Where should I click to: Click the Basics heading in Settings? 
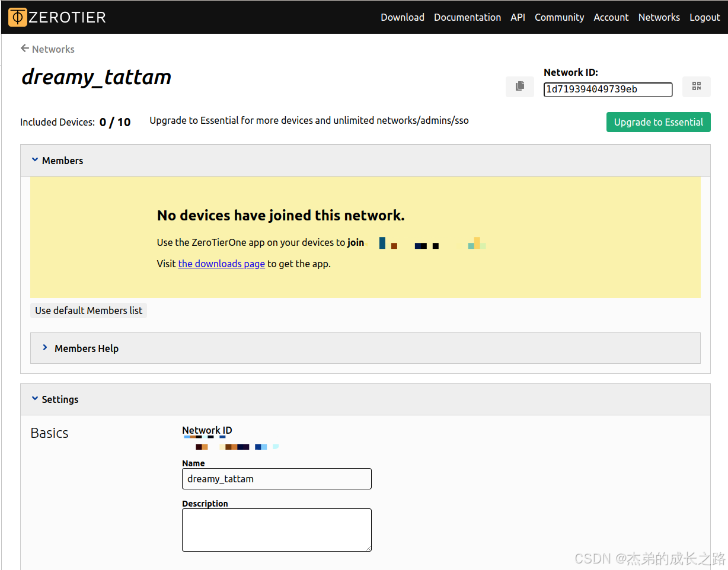coord(49,433)
